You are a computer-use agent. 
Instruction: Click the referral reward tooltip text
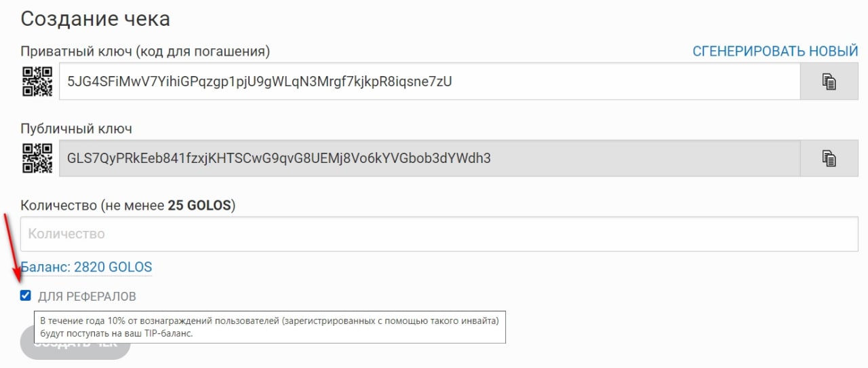click(x=269, y=327)
